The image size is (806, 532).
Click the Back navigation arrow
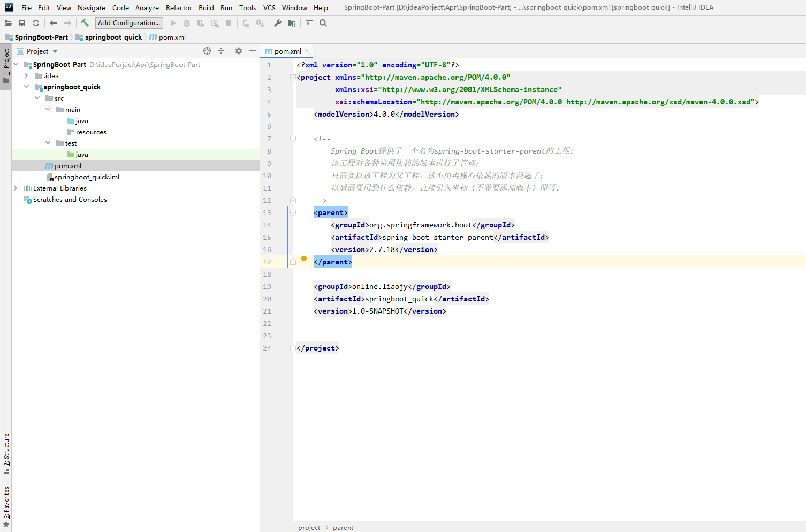[53, 23]
